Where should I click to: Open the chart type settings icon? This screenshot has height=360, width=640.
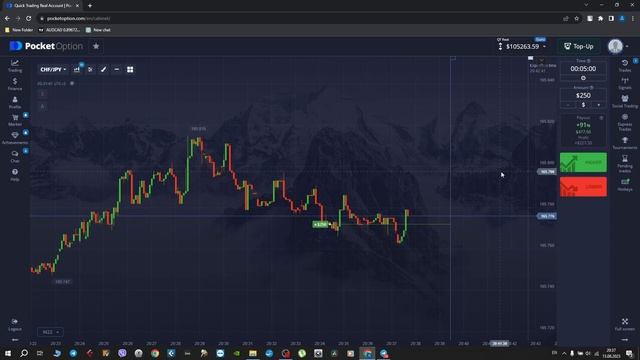coord(77,69)
